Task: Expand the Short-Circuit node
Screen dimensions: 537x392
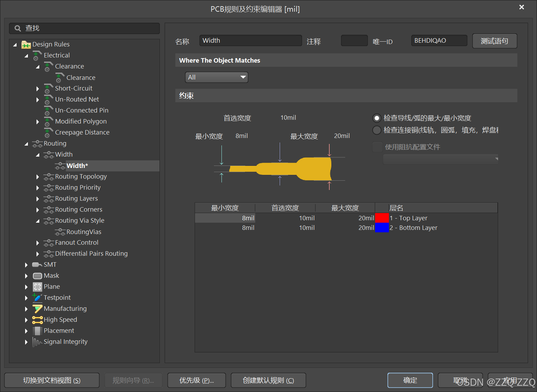Action: (x=38, y=89)
